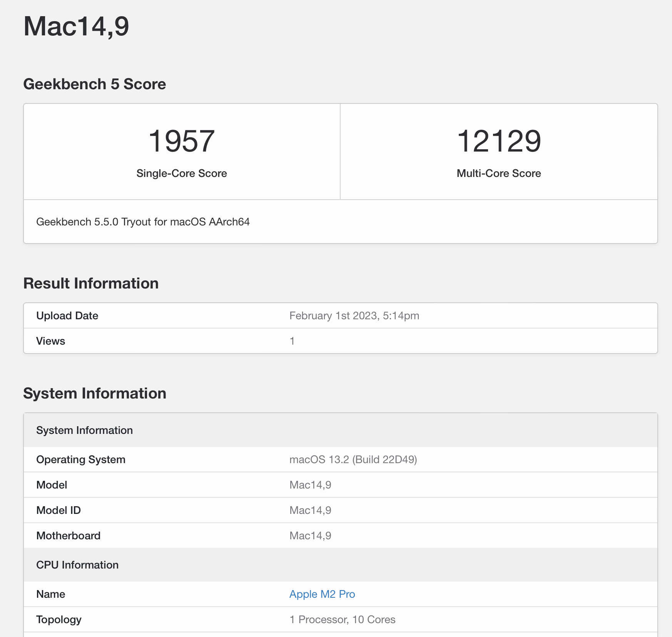The image size is (672, 637).
Task: Click the Multi-Core Score label
Action: coord(498,173)
